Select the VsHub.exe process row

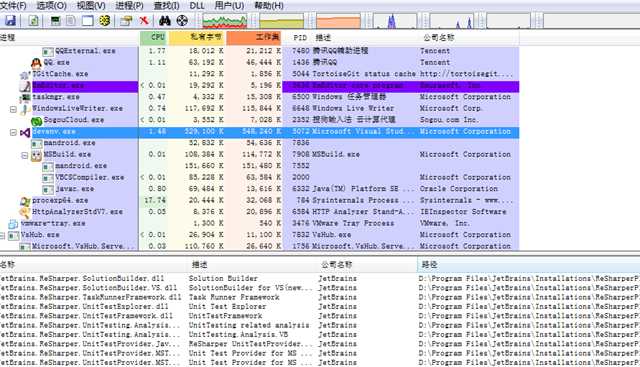pyautogui.click(x=260, y=235)
